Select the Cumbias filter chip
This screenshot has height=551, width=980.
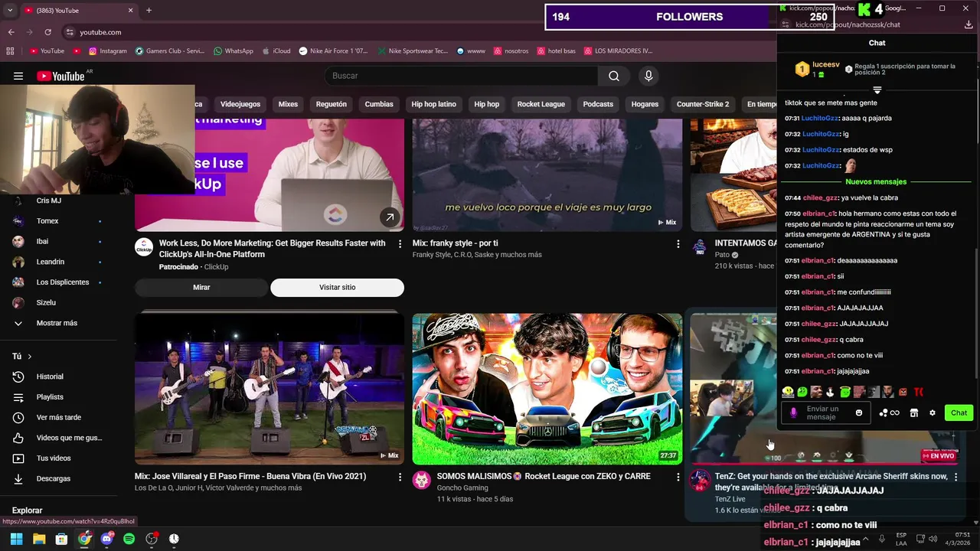379,104
